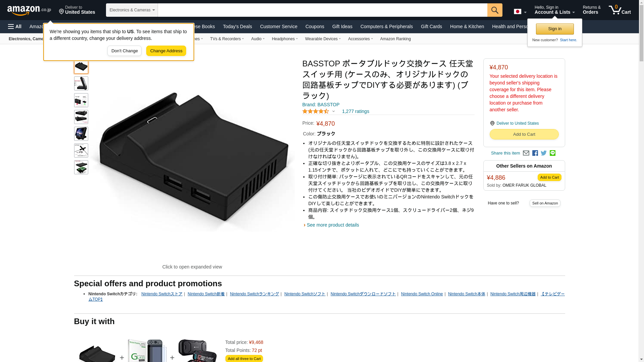Expand the star rating breakdown arrow
Screen dimensions: 644x362
[333, 111]
